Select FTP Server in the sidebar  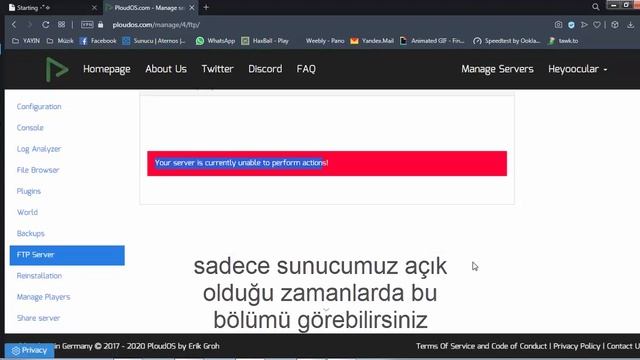[x=67, y=255]
